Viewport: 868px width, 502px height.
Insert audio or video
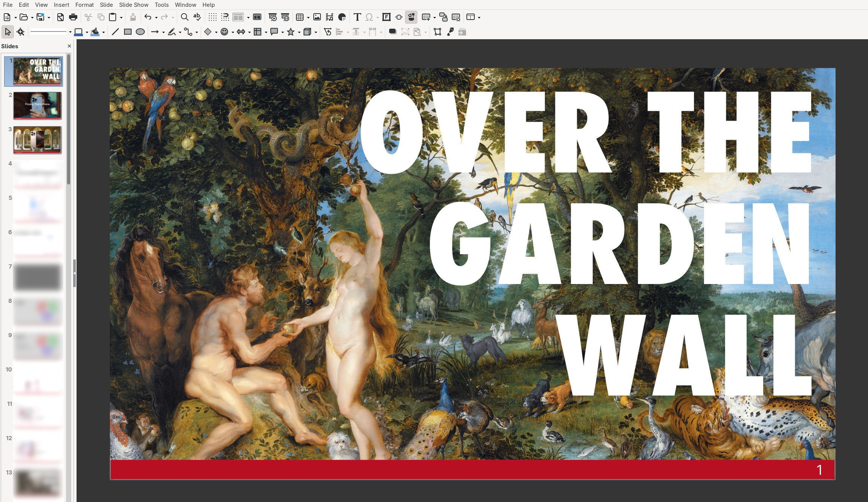click(x=330, y=17)
